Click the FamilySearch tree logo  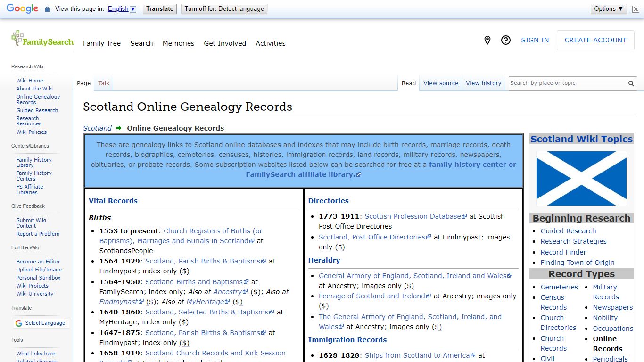[42, 39]
